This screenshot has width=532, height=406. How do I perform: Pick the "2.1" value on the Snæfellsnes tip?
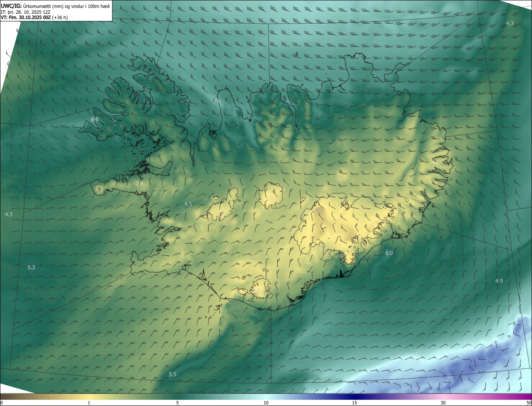99,189
